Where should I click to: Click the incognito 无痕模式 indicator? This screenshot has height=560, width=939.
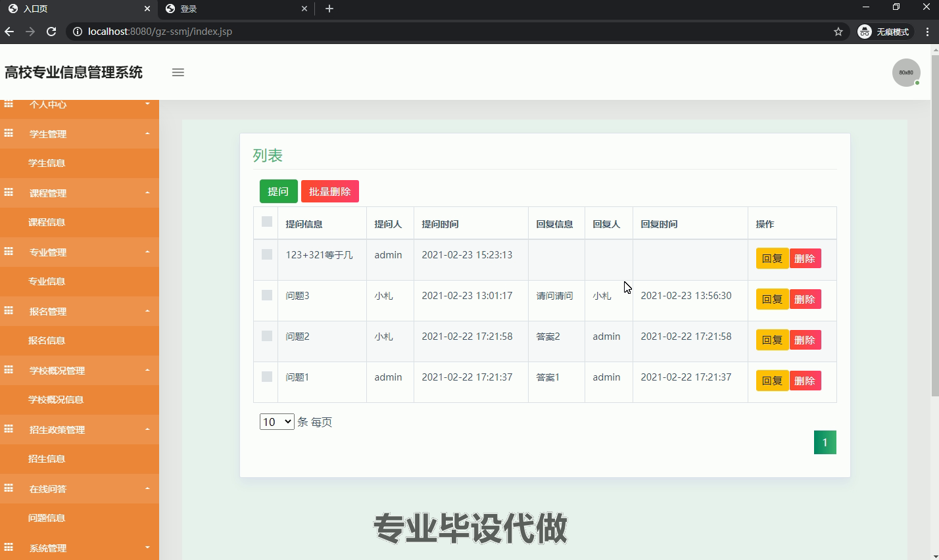tap(884, 32)
